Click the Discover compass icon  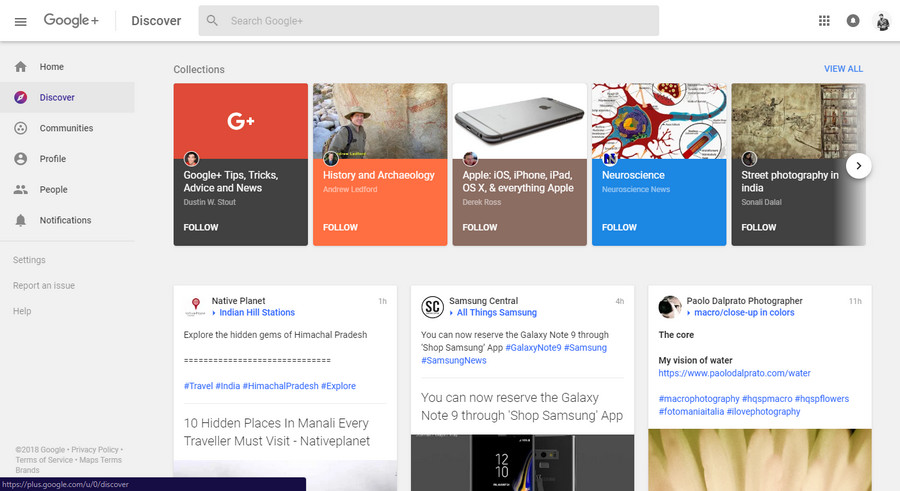pos(21,97)
